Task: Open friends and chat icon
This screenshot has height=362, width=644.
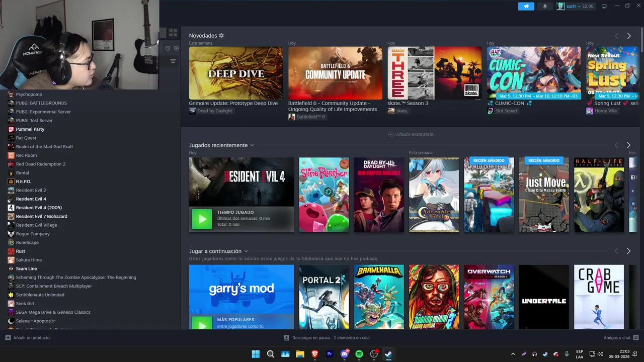Action: click(636, 337)
